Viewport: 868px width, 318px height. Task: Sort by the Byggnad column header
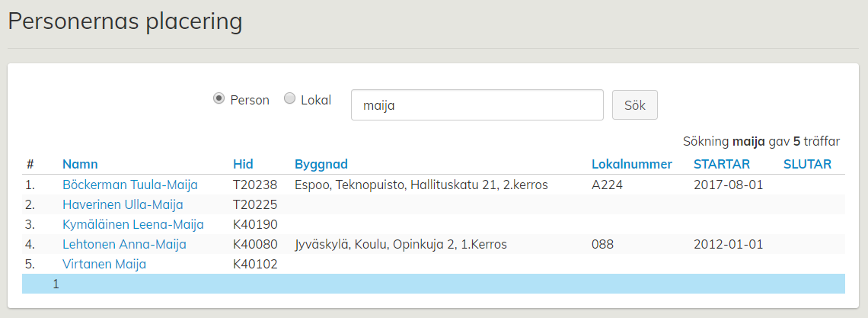coord(321,164)
